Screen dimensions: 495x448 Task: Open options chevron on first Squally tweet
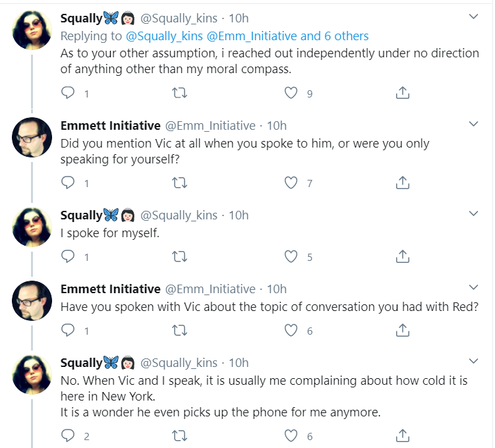(x=473, y=16)
